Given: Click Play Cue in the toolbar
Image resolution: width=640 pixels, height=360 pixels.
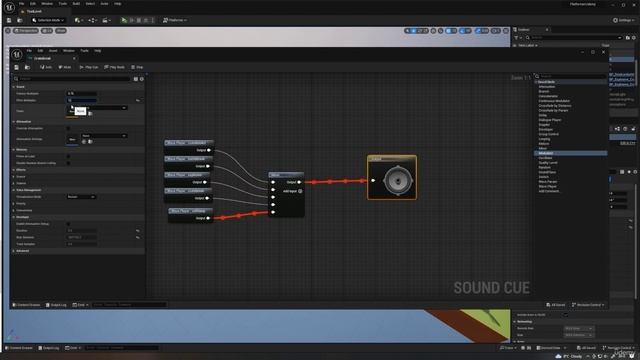Looking at the screenshot, I should tap(89, 67).
